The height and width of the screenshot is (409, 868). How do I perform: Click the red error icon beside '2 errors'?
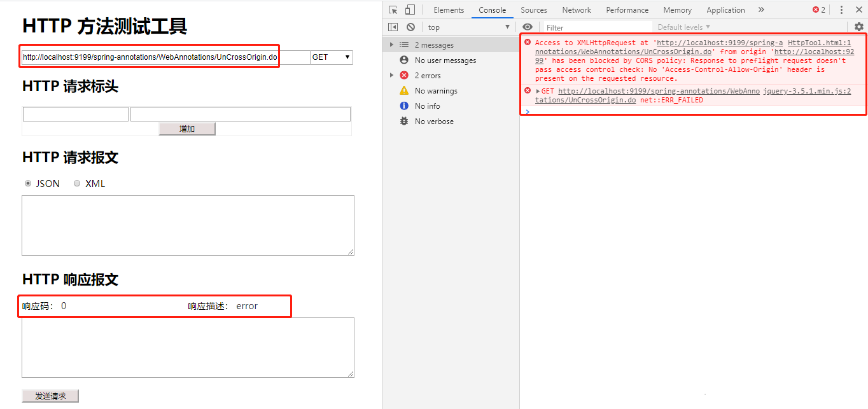point(403,75)
